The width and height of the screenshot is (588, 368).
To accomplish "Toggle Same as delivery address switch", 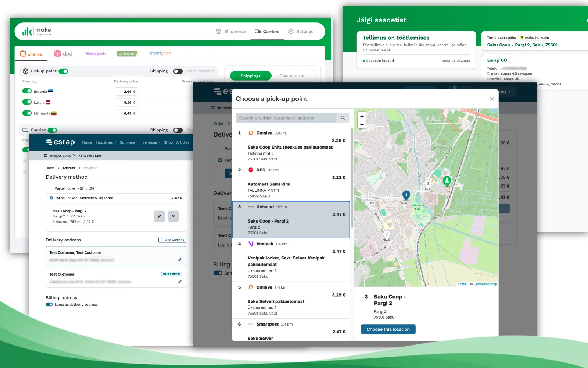I will 49,305.
